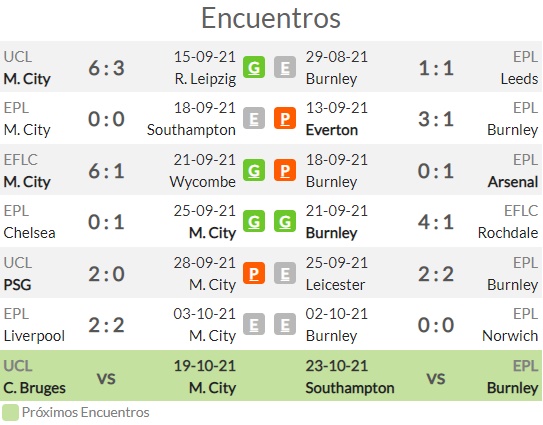The height and width of the screenshot is (425, 543).
Task: Select the C. Bruges upcoming match team
Action: tap(34, 388)
